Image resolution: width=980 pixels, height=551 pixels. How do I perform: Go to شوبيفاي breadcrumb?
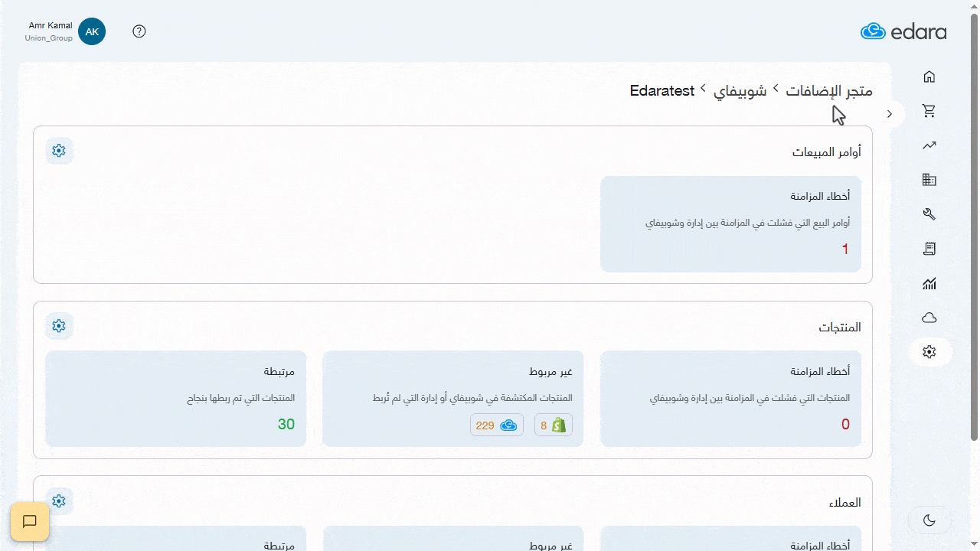[740, 90]
